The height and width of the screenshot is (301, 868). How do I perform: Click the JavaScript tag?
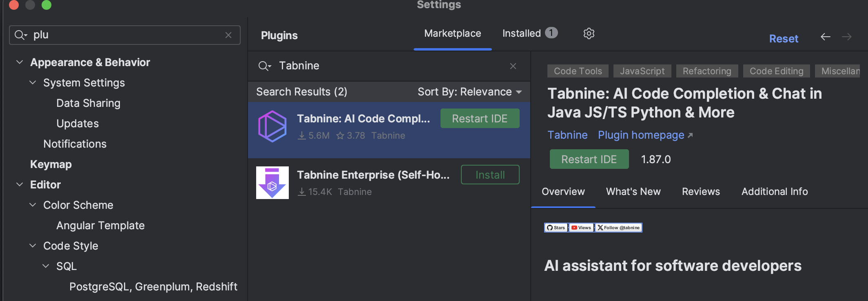click(x=642, y=71)
